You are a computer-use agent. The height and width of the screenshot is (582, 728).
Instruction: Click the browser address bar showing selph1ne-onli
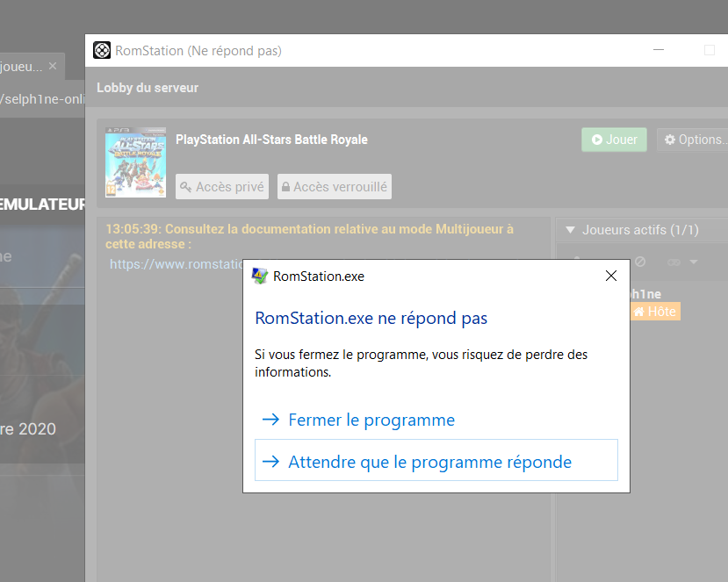42,99
